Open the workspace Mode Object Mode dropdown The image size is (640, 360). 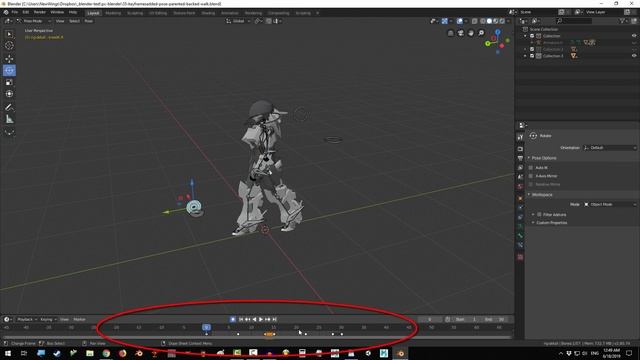[609, 204]
